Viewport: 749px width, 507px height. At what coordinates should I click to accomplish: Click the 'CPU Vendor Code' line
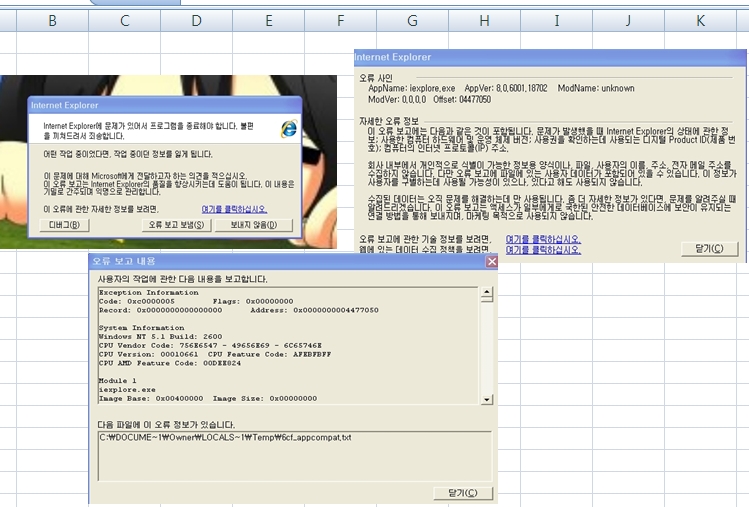pos(210,345)
